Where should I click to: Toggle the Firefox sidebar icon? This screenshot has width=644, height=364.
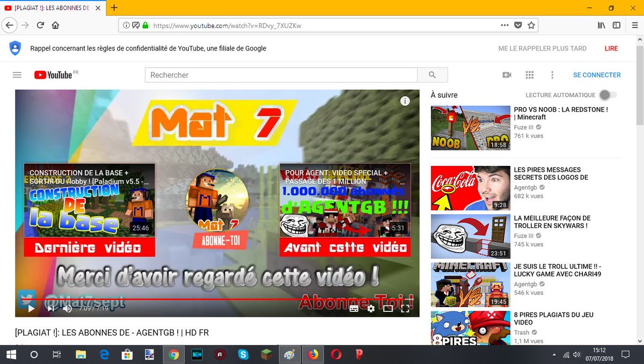[617, 25]
